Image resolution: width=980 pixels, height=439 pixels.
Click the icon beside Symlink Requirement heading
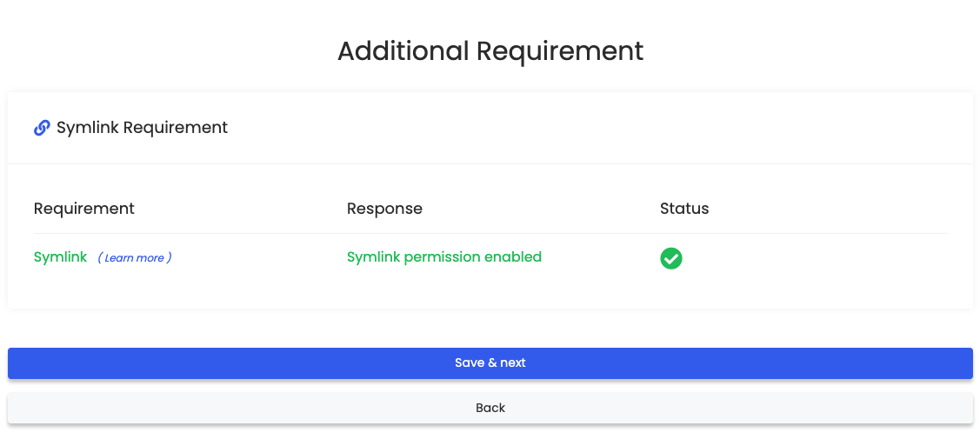(42, 128)
